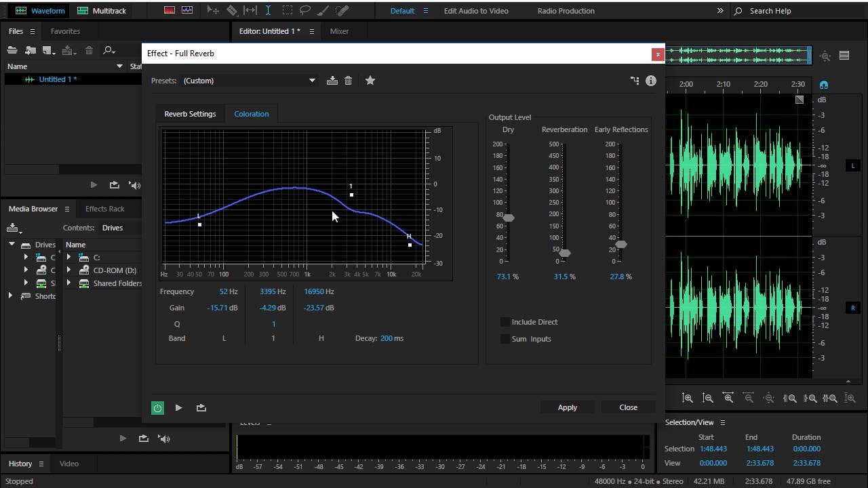Select the Marquee Selection tool
Screen dimensions: 868x488
tap(288, 10)
